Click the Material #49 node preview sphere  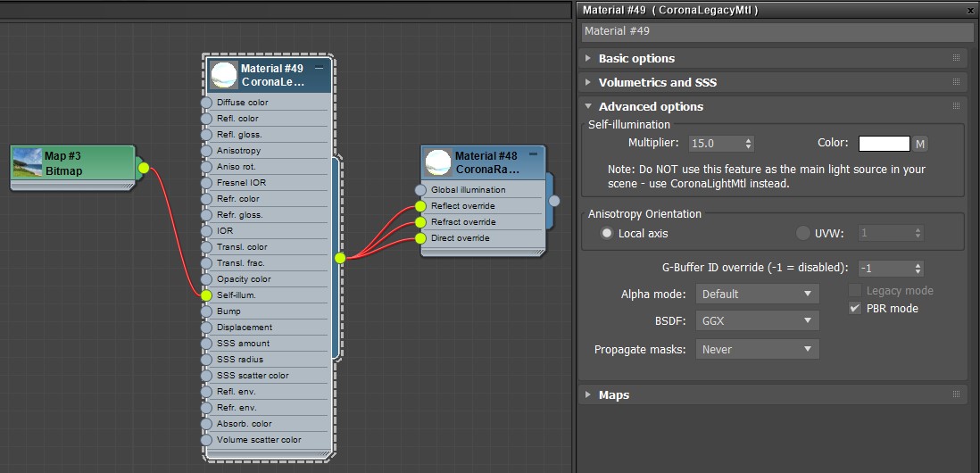224,75
